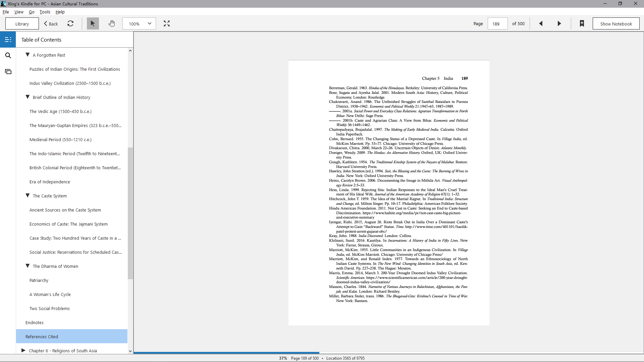
Task: Jump to The Mauryan-Guptan Empires
Action: click(x=75, y=126)
